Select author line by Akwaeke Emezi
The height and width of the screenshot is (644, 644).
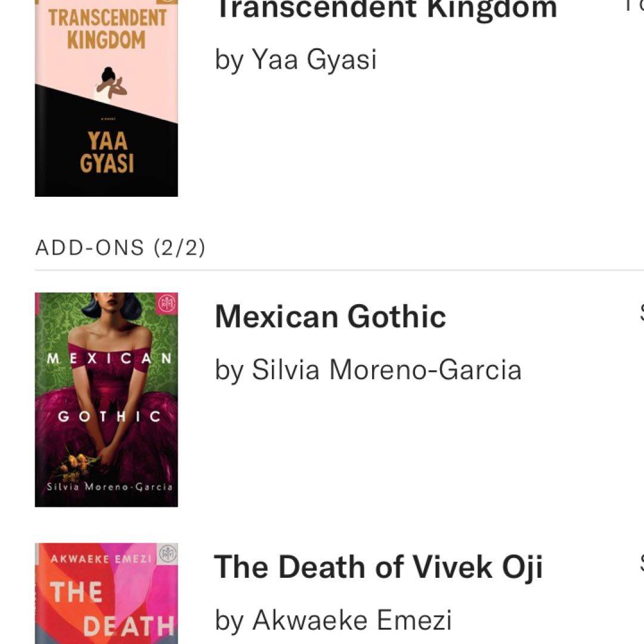point(333,620)
